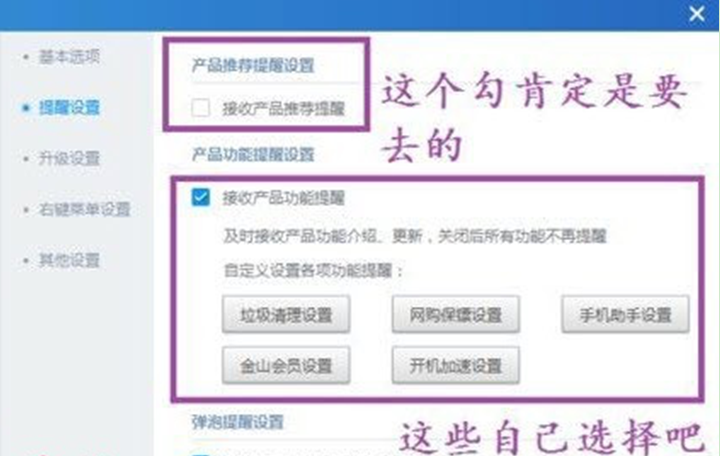Click the 产品功能提醒设置 section heading
Image resolution: width=720 pixels, height=456 pixels.
tap(253, 154)
